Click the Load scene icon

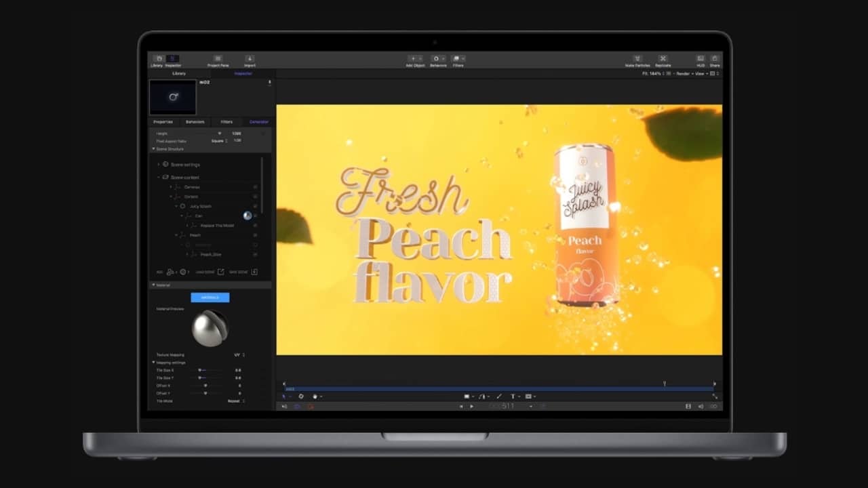point(220,272)
